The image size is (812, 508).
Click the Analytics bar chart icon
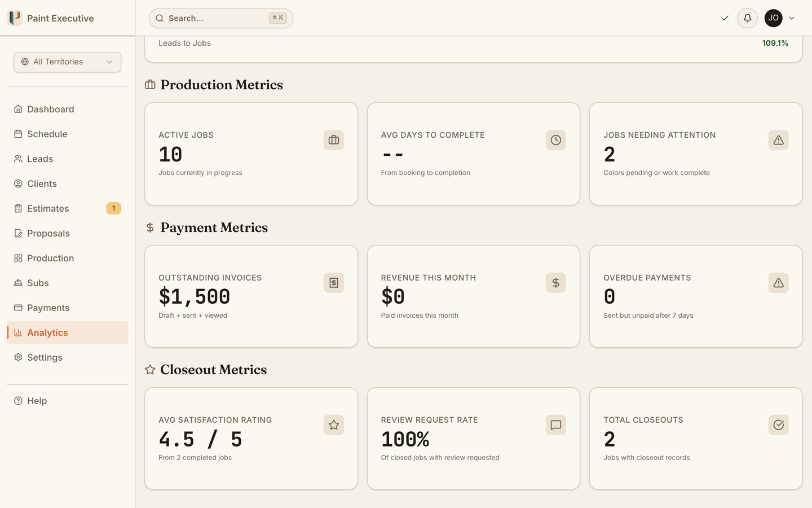[18, 332]
